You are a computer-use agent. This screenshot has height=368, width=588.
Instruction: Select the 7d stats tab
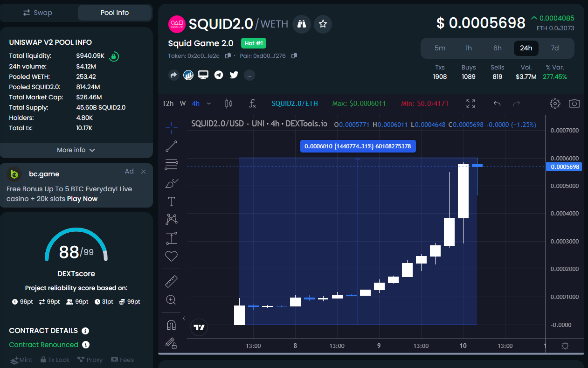[x=555, y=48]
